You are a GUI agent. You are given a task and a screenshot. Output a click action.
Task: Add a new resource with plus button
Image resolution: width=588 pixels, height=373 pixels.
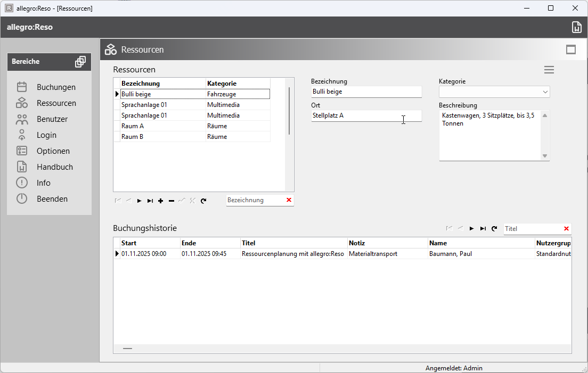160,201
